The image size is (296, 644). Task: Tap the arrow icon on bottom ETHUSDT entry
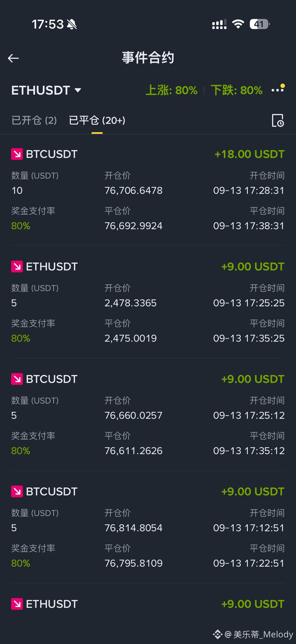pos(17,604)
